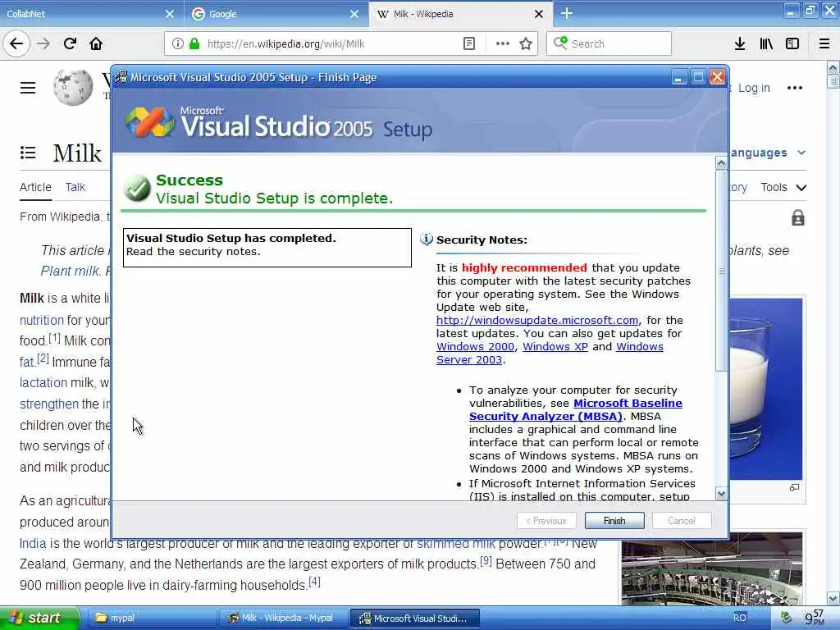Click the security notes scrollbar thumb
This screenshot has height=630, width=840.
tap(721, 271)
